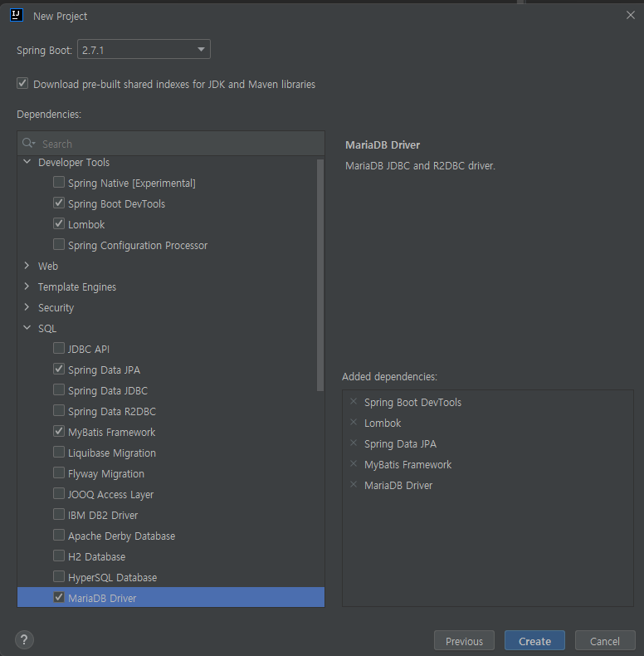Click the Previous button
The height and width of the screenshot is (656, 644).
(464, 641)
